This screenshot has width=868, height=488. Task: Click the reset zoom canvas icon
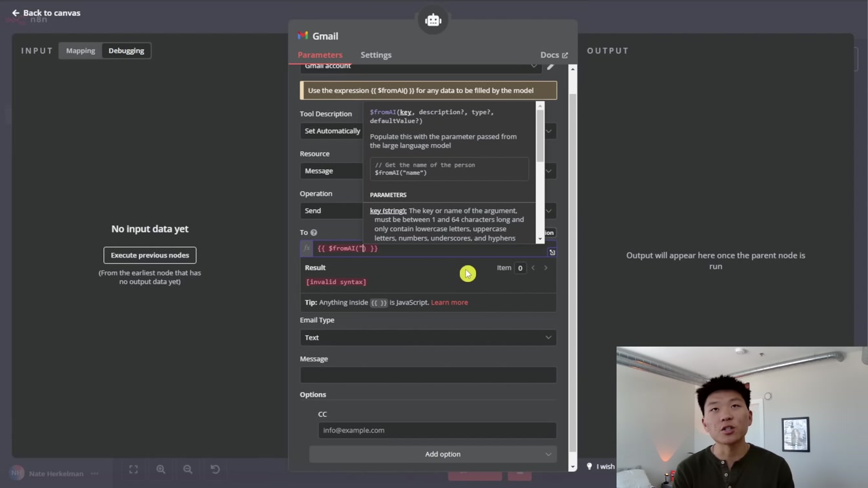[x=215, y=469]
